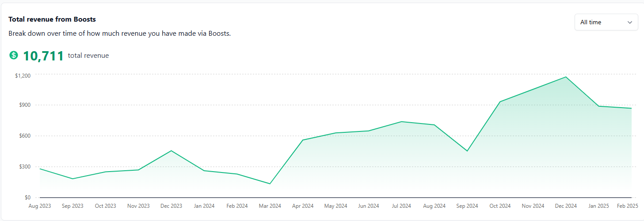Select the "Nov 2023" x-axis label

coord(138,206)
